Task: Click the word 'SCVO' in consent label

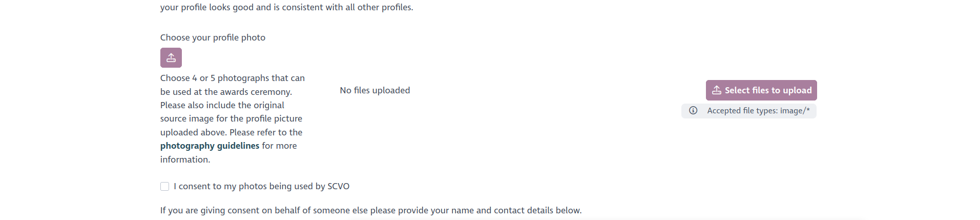Action: click(338, 186)
